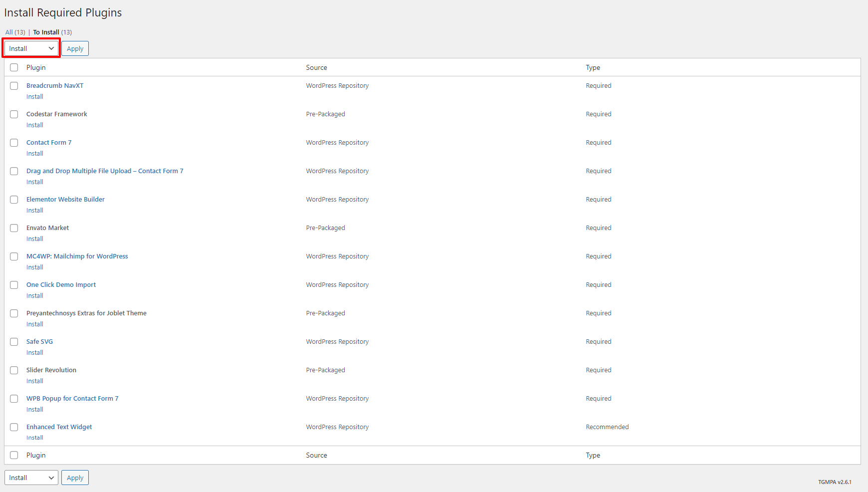The width and height of the screenshot is (868, 492).
Task: Open the Safe SVG plugin link
Action: 39,342
